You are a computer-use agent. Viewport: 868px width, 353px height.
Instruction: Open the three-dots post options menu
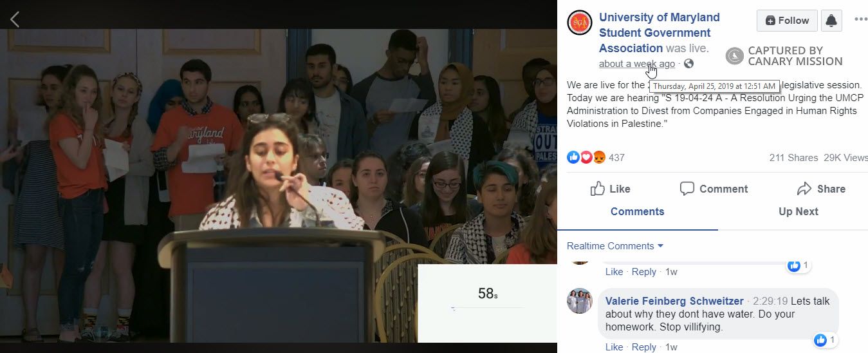coord(860,19)
